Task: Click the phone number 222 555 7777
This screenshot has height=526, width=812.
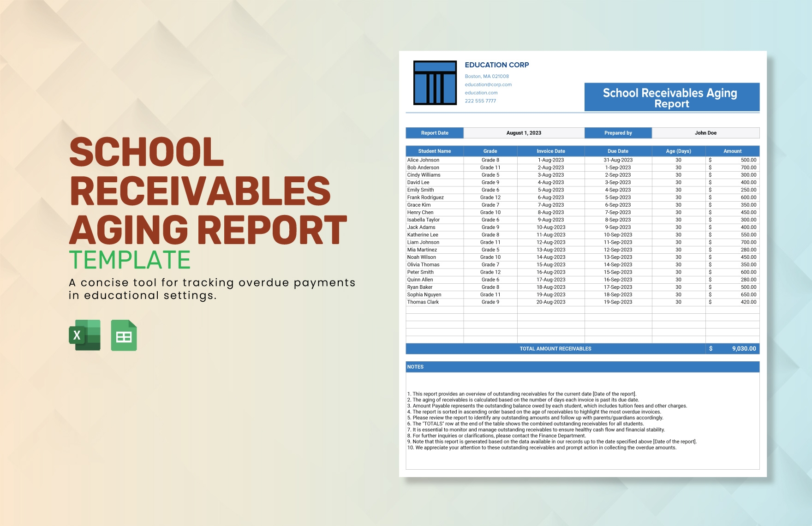Action: [x=480, y=101]
